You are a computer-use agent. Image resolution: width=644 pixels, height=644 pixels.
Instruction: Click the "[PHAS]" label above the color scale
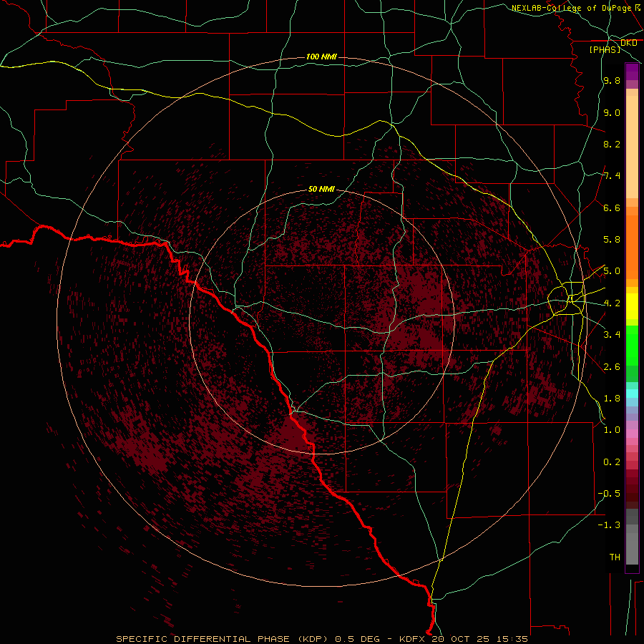pos(605,49)
